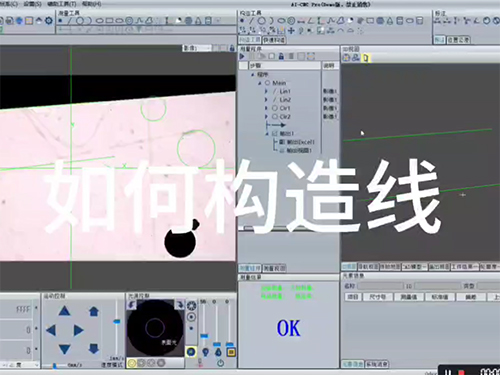Image resolution: width=500 pixels, height=375 pixels.
Task: Open the dropdown at bottom-left status panel
Action: 36,365
